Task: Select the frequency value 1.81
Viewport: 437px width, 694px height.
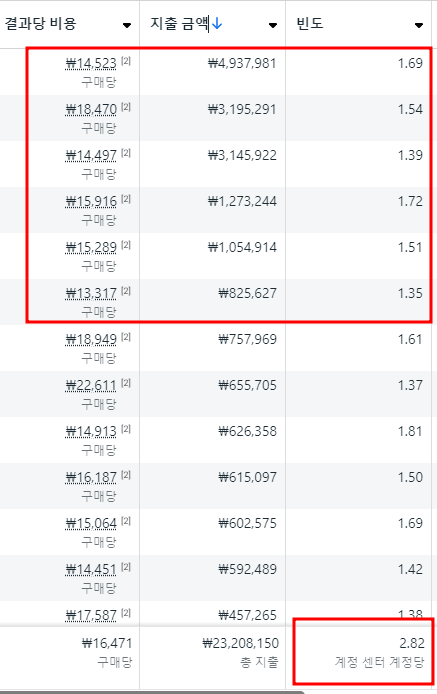Action: pos(410,432)
